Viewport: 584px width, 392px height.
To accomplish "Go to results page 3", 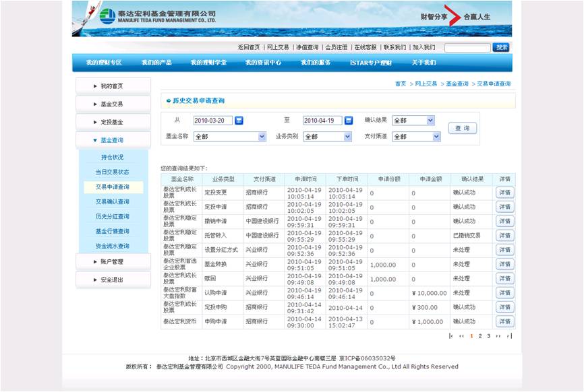I will 489,336.
